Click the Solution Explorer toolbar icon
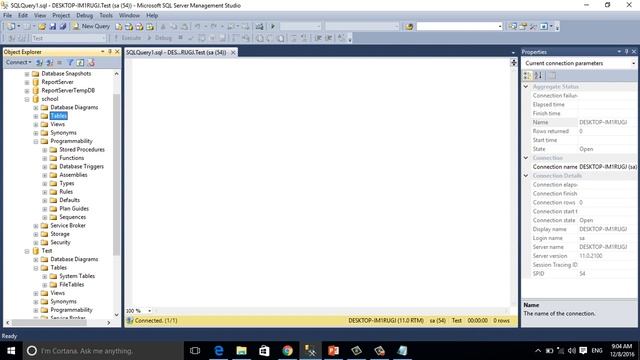Screen dimensions: 640x360 tap(513, 27)
